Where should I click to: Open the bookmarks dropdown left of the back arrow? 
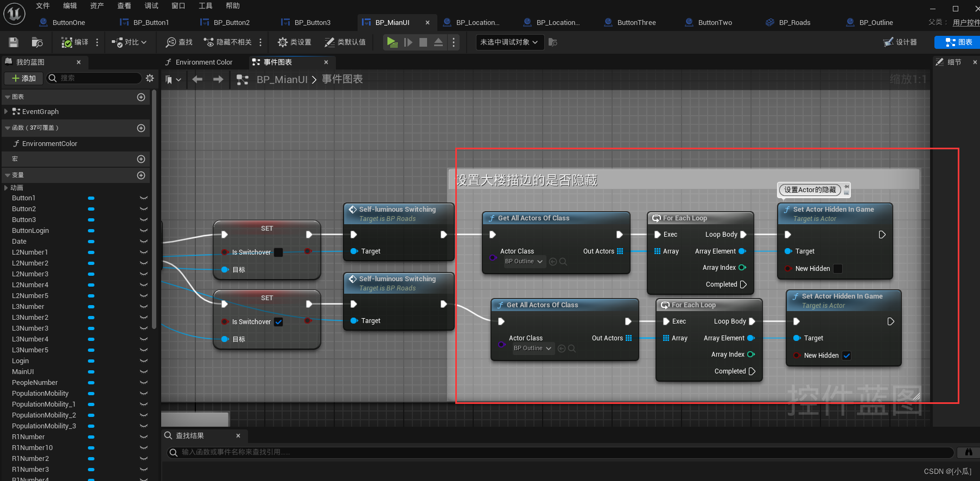click(174, 80)
